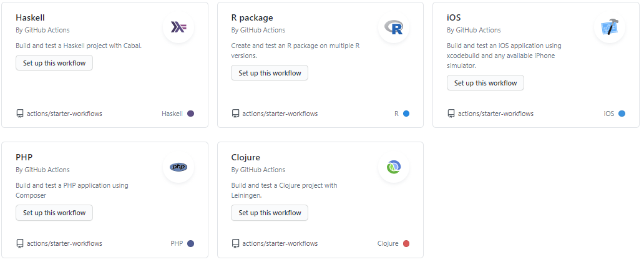Open actions/starter-workflows link in Clojure card
The height and width of the screenshot is (262, 644).
pos(280,243)
